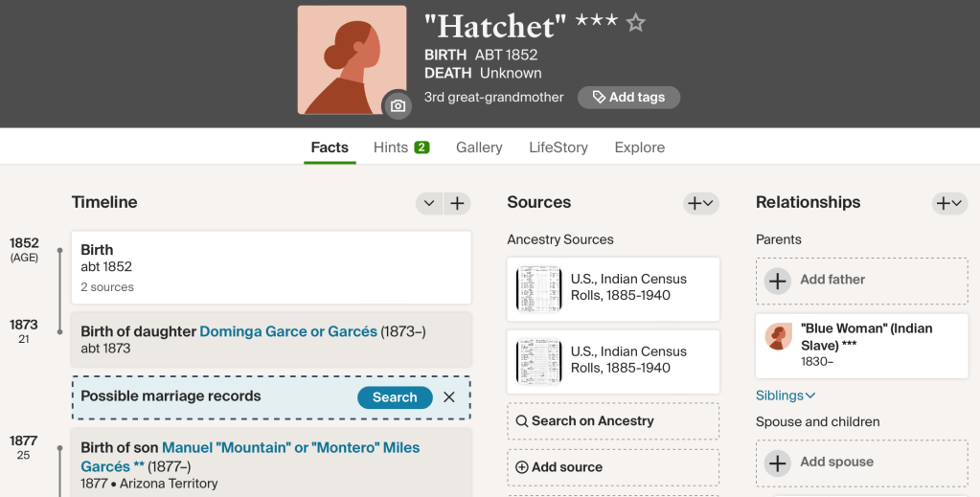Click the Timeline plus icon to add fact
980x497 pixels.
tap(457, 203)
